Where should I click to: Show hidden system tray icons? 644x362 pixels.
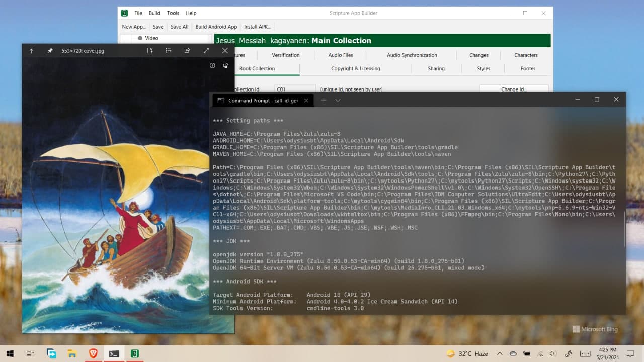coord(500,353)
